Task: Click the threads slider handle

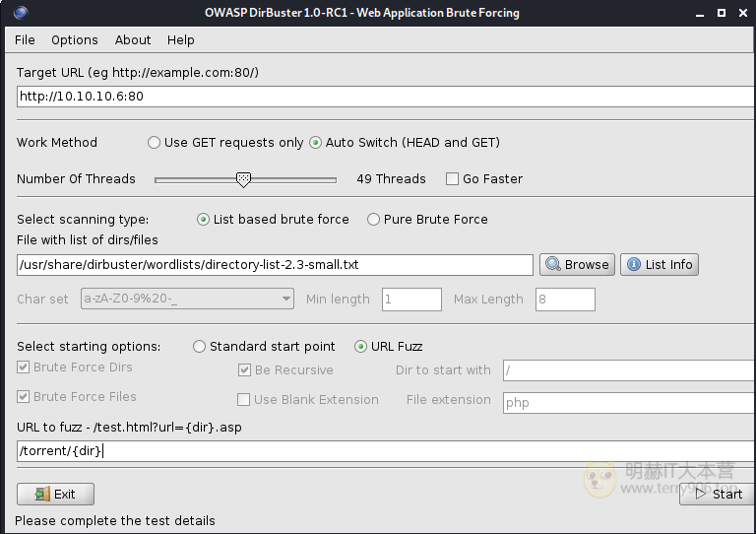Action: [243, 179]
